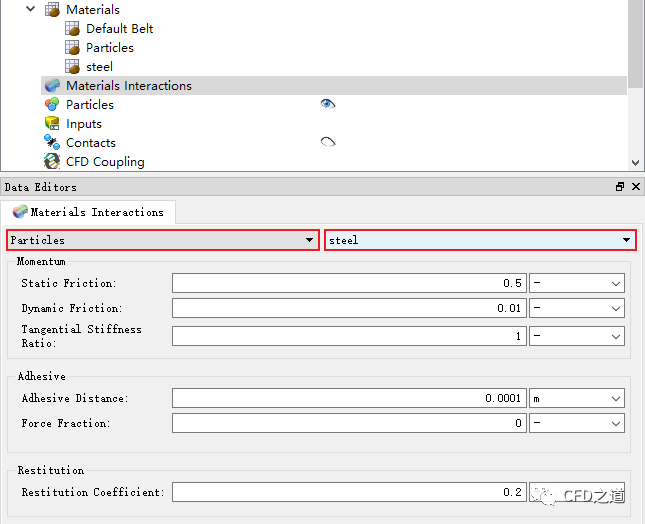Image resolution: width=645 pixels, height=524 pixels.
Task: Toggle Contacts visibility eye icon
Action: point(327,142)
